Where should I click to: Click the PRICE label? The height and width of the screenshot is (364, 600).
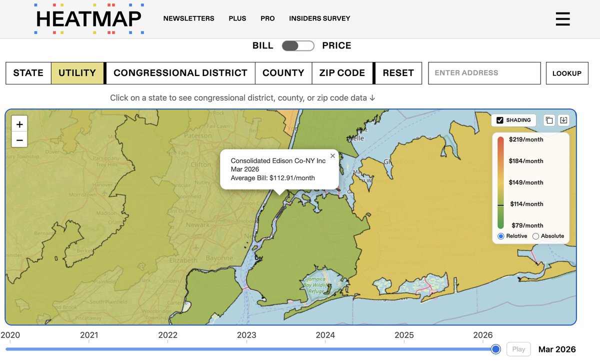point(336,45)
